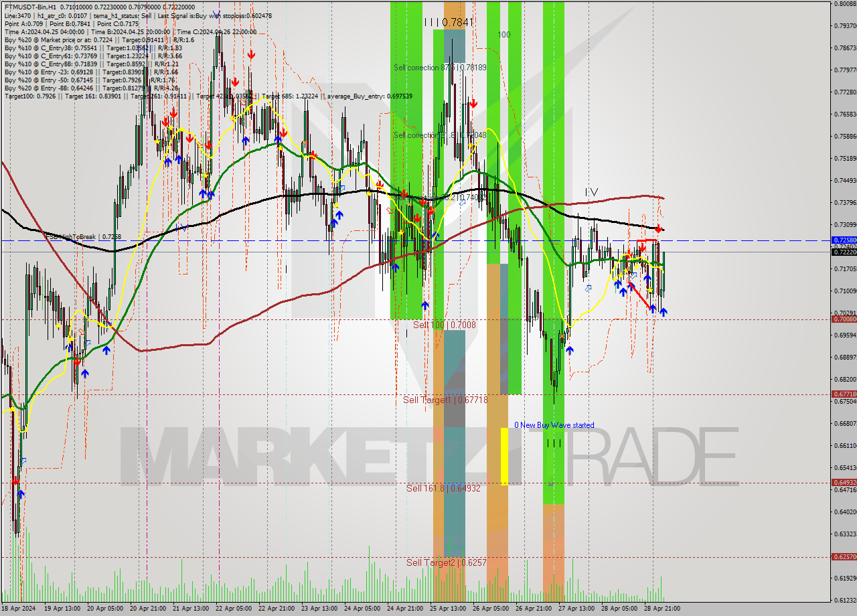857x616 pixels.
Task: Click the red 0.64932 price axis tag
Action: point(844,482)
